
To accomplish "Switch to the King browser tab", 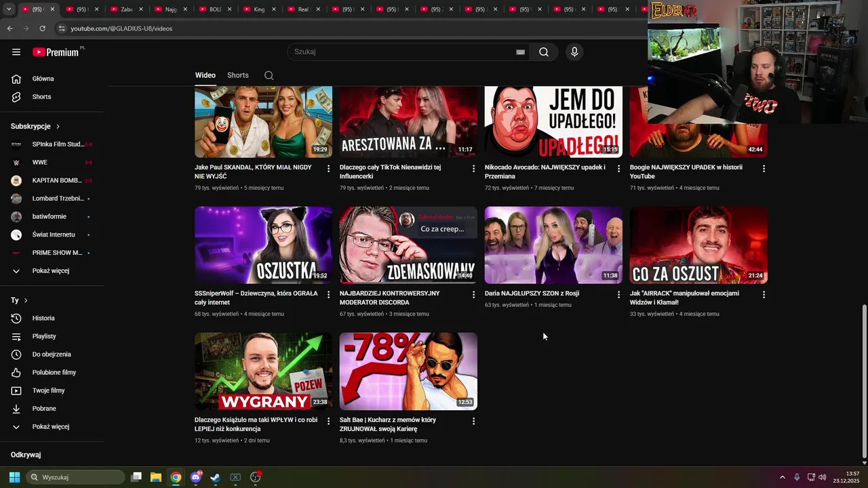I will [x=258, y=9].
